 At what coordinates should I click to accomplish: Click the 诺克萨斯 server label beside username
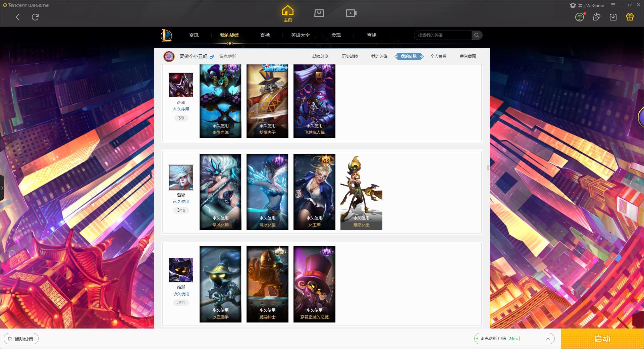click(x=228, y=56)
